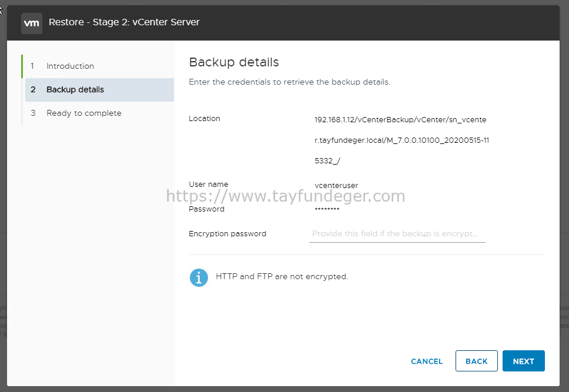The image size is (569, 392).
Task: Click the blue information icon
Action: pos(199,277)
